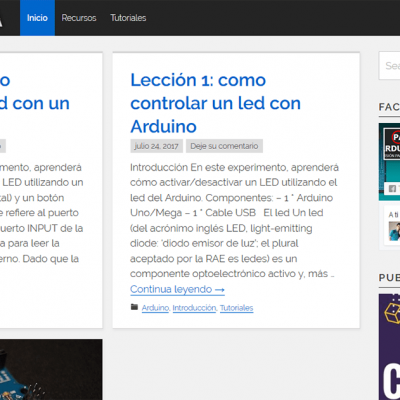The width and height of the screenshot is (400, 400).
Task: Open the Inicio menu item
Action: pyautogui.click(x=37, y=18)
